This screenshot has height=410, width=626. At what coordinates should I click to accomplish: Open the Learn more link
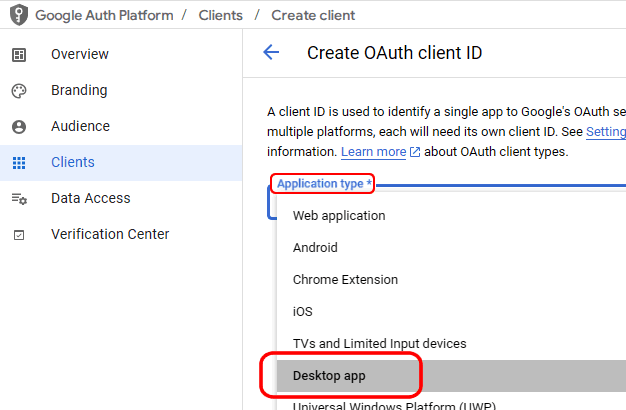click(373, 152)
